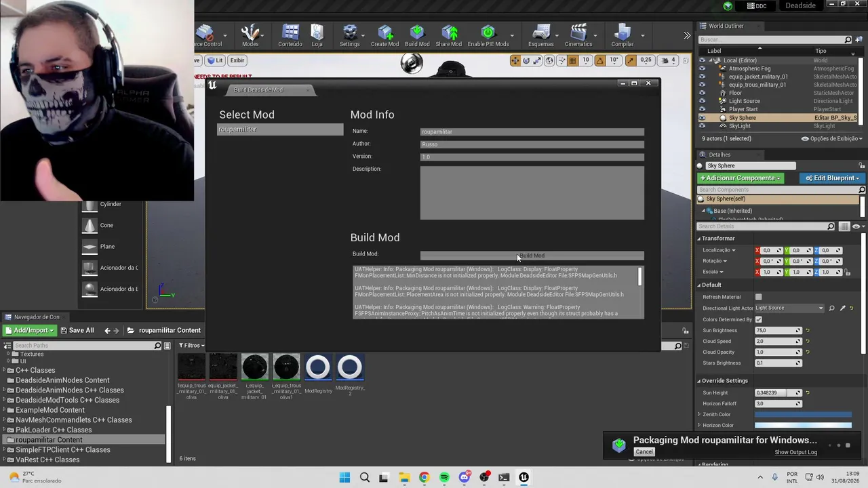Click the Zenith Color blue swatch
The width and height of the screenshot is (868, 488).
[x=803, y=414]
